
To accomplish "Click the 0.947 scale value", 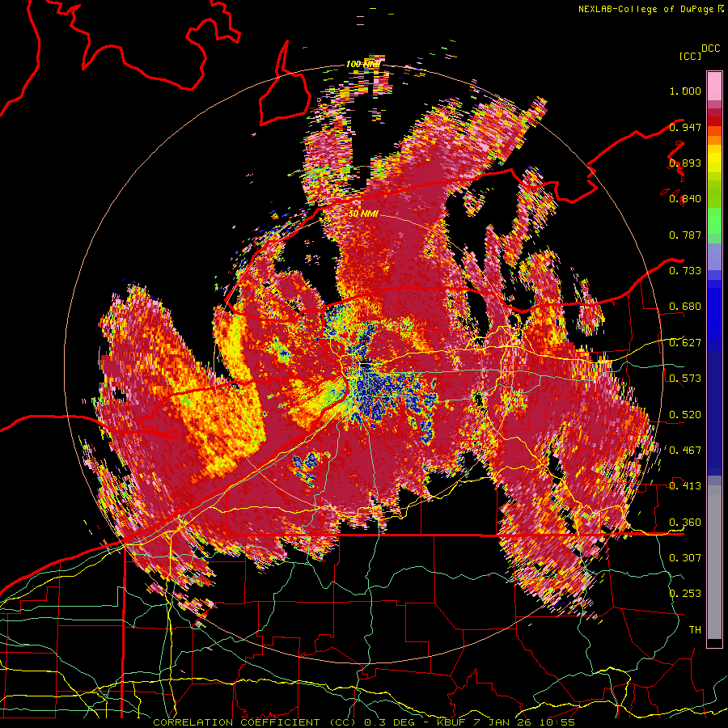I will [x=685, y=127].
